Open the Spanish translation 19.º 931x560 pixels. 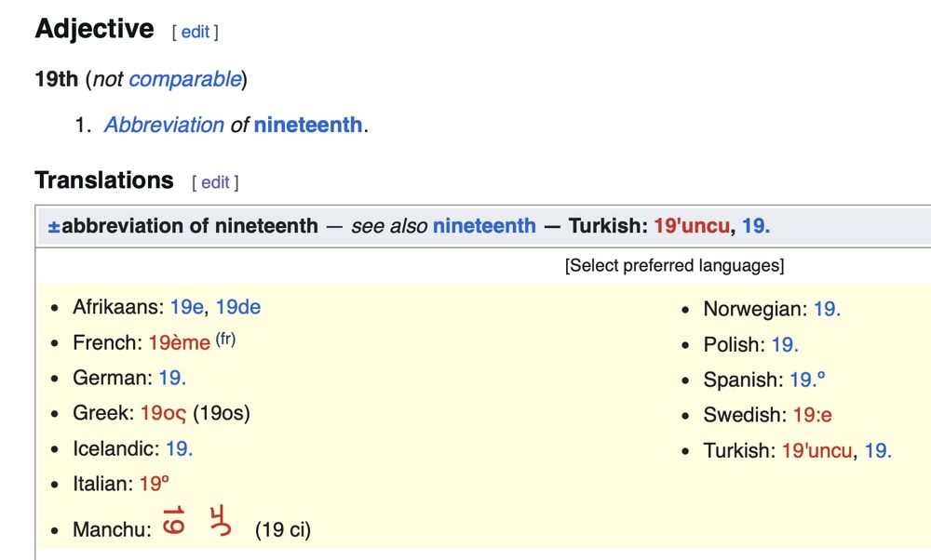(807, 380)
